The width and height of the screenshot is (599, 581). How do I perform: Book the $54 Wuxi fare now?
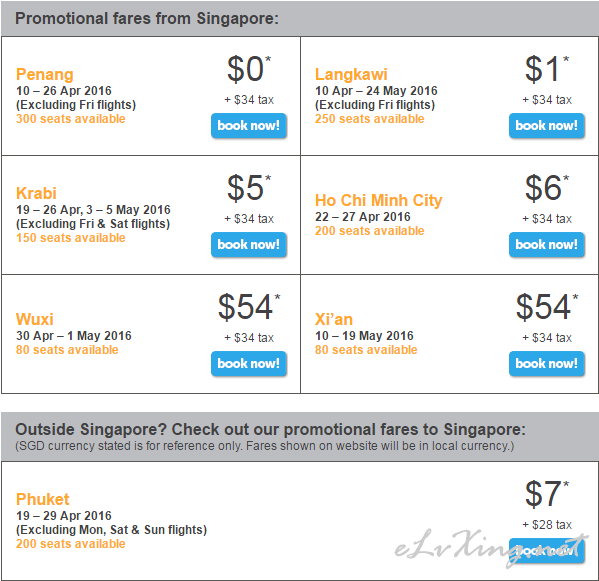249,364
